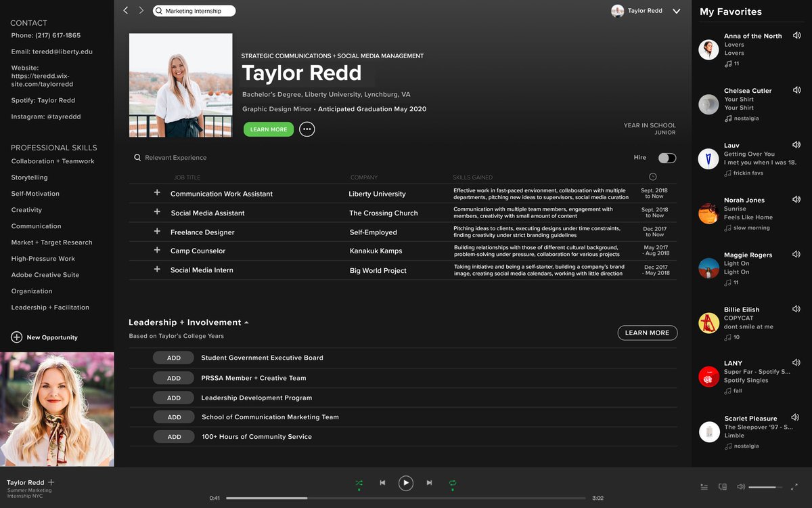Click the Marketing Internship search field

(194, 11)
